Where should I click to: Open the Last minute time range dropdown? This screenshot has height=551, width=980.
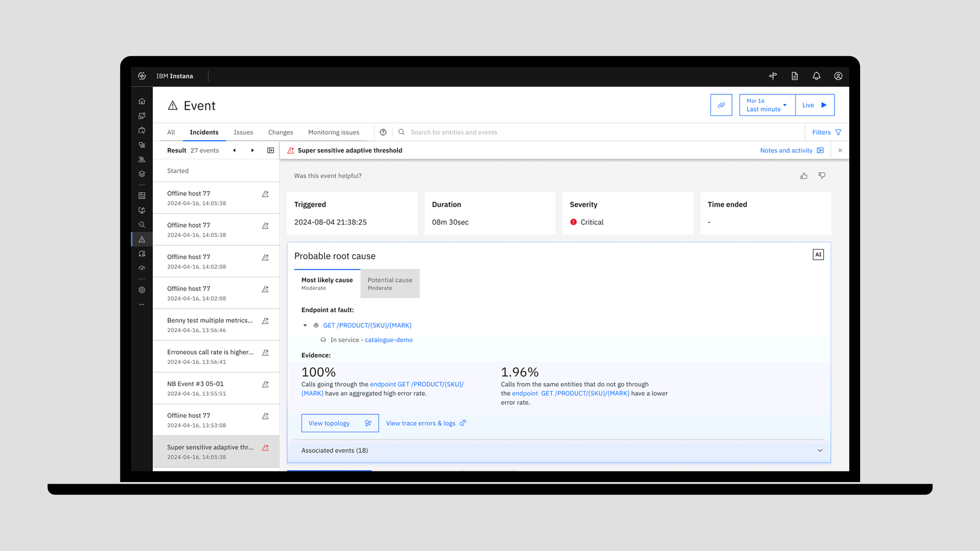point(767,105)
